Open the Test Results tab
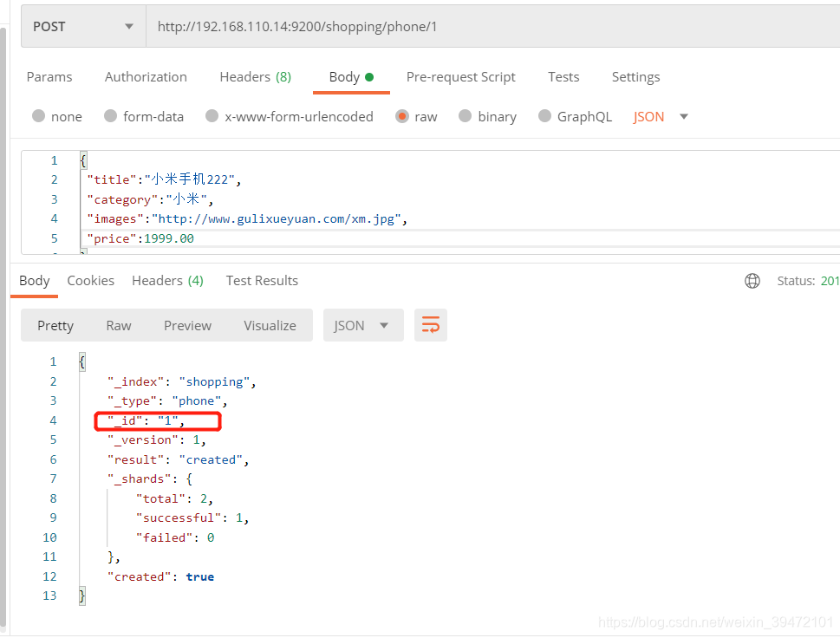The image size is (840, 638). tap(262, 281)
